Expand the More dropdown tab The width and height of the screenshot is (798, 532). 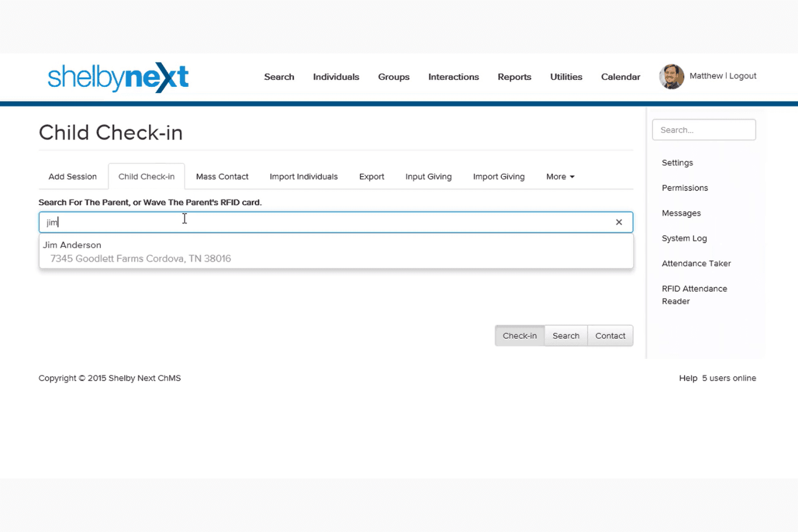(560, 177)
